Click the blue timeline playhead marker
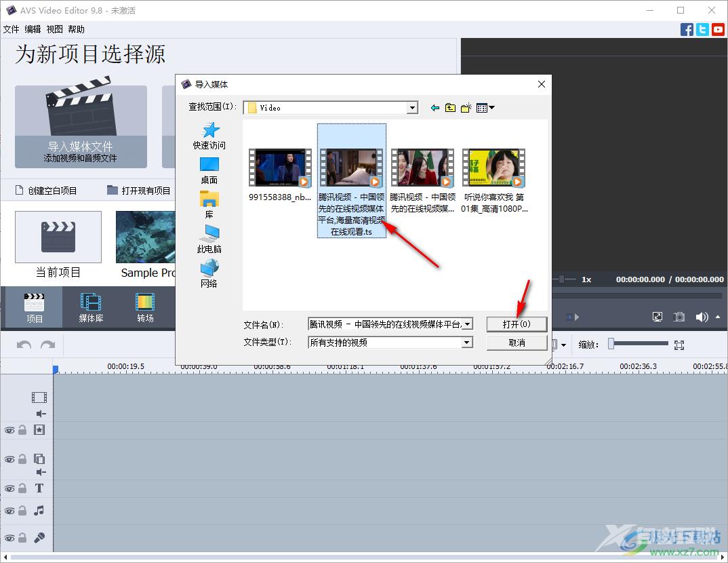Viewport: 728px width, 563px height. [56, 369]
